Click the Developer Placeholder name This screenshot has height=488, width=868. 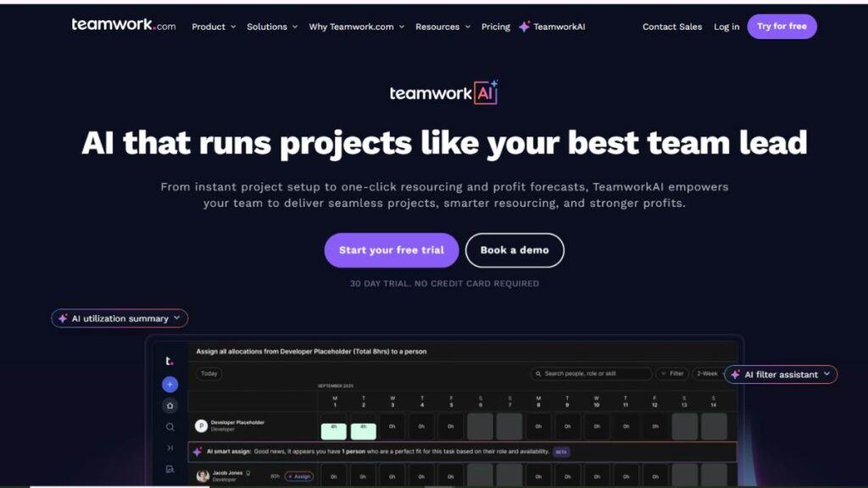coord(237,422)
